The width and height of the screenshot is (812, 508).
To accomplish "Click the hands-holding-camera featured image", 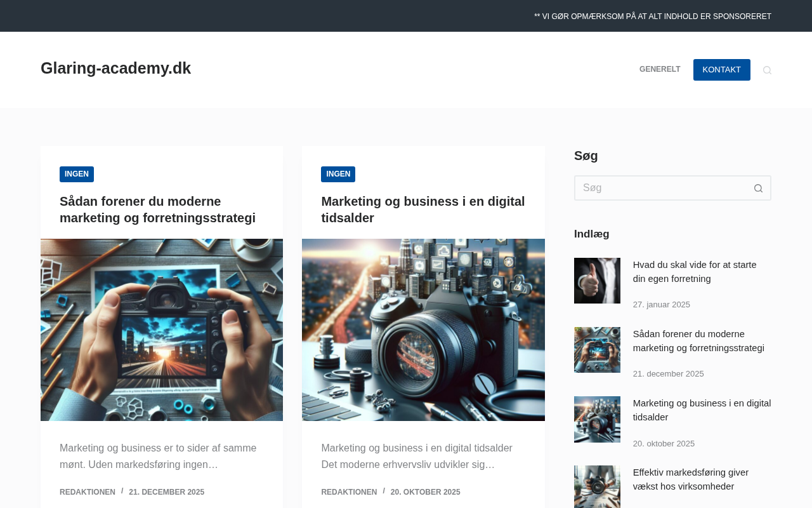I will [162, 330].
